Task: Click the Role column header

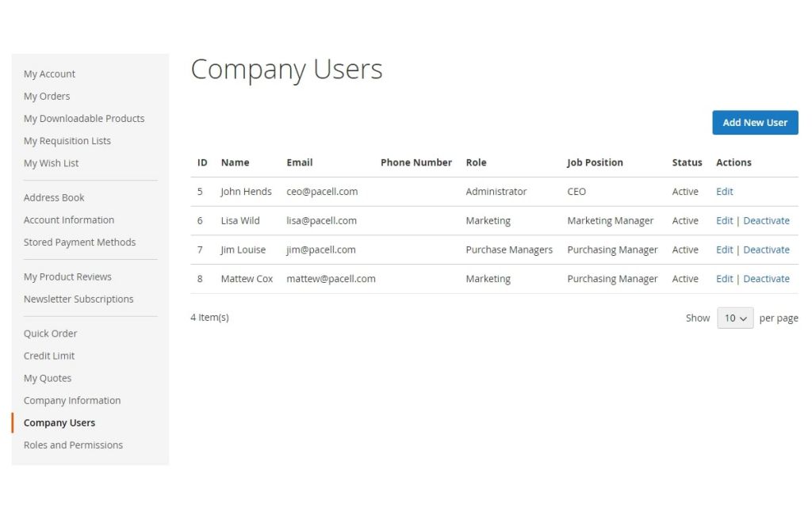Action: coord(476,162)
